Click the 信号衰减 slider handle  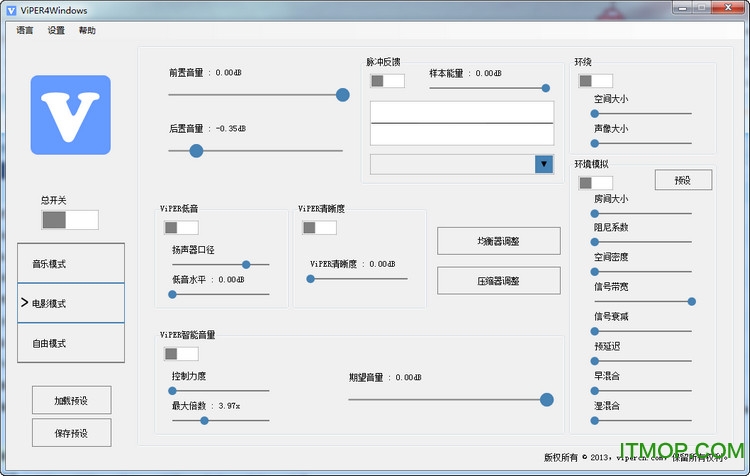coord(595,331)
